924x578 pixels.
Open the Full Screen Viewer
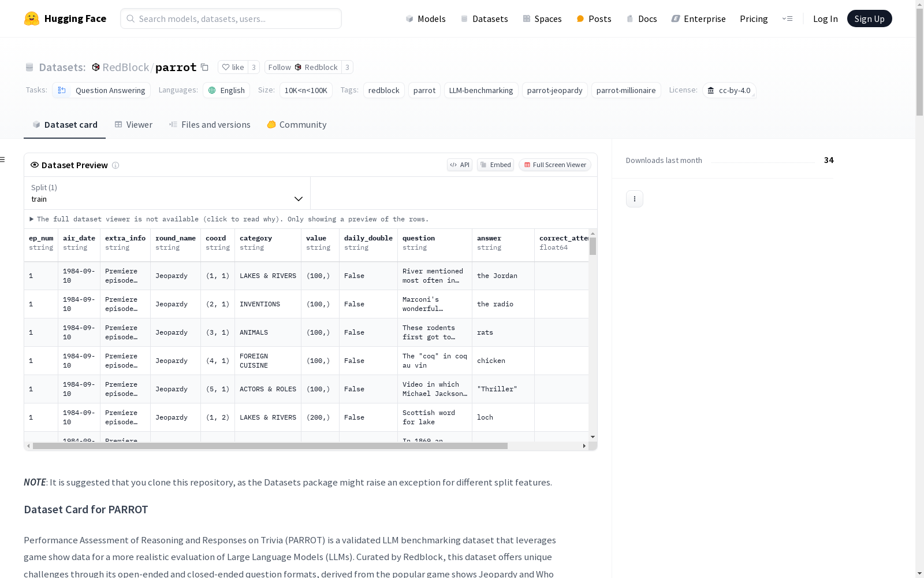coord(555,165)
